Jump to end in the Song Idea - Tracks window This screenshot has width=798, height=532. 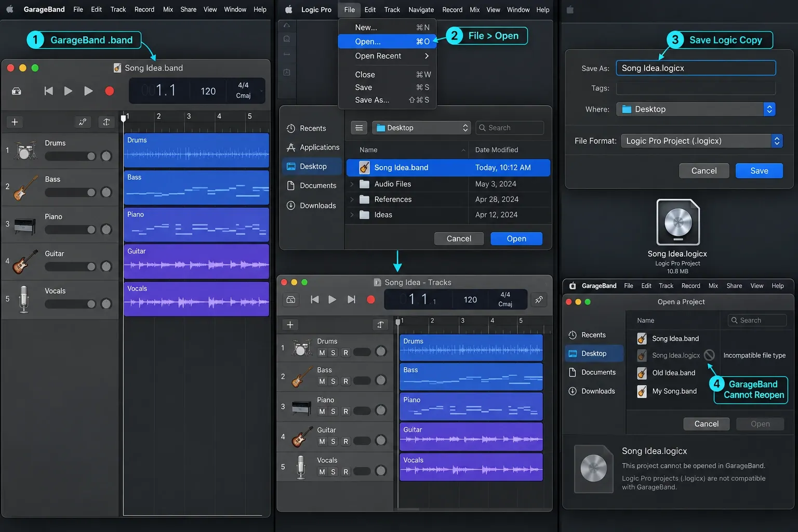pyautogui.click(x=352, y=299)
